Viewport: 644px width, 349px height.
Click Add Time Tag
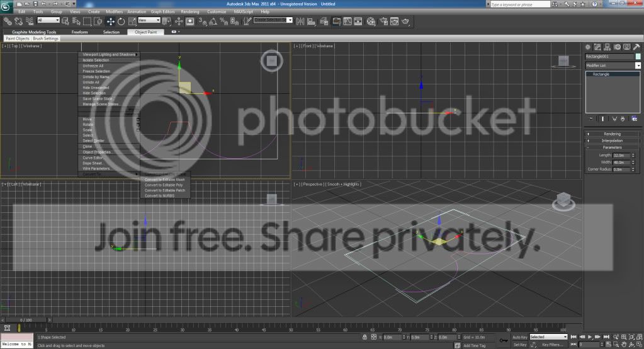(475, 346)
